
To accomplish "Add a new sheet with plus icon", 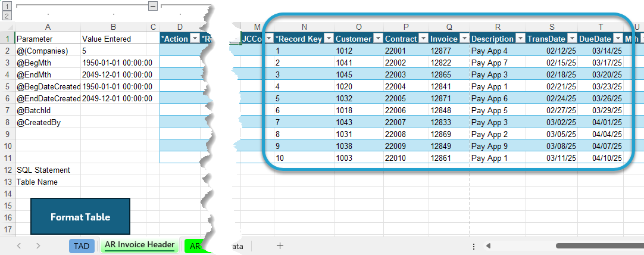I will [280, 246].
